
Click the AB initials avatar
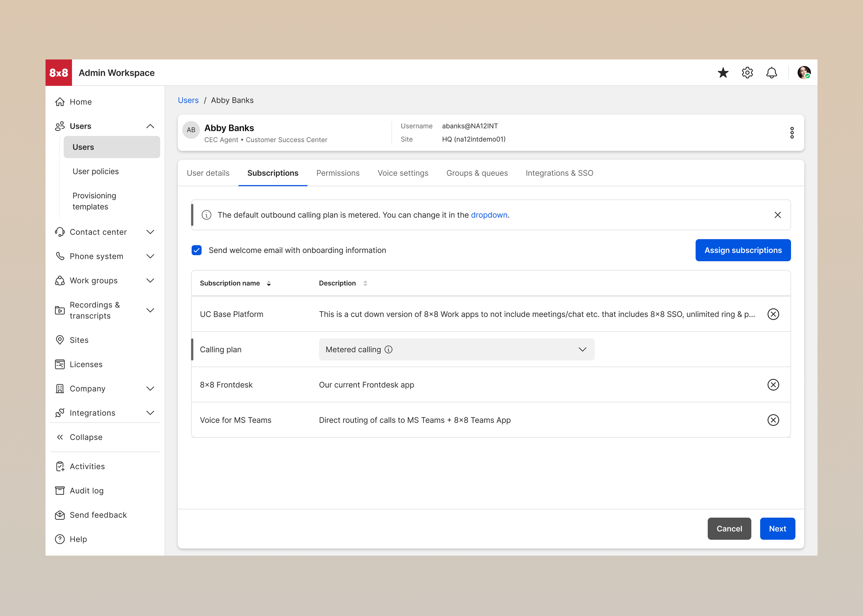tap(191, 130)
